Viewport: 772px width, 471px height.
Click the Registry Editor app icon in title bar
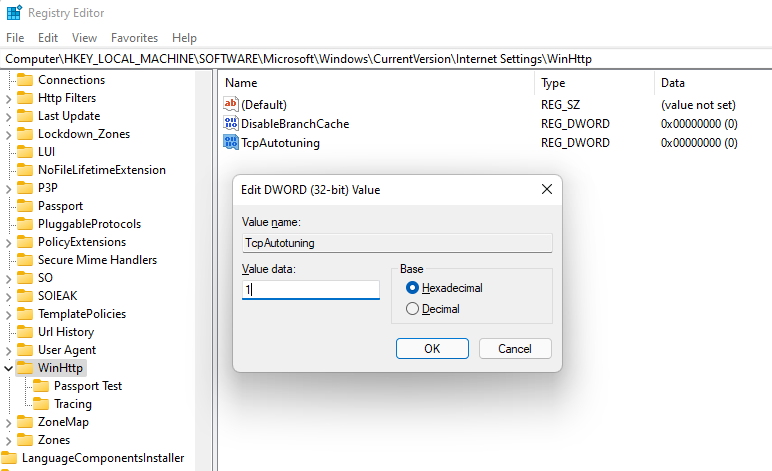click(x=14, y=14)
